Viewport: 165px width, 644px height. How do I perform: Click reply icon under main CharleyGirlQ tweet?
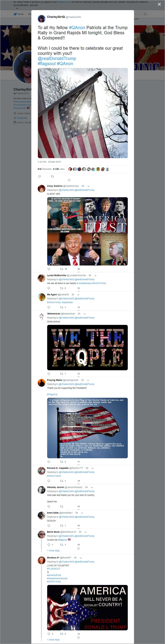tap(39, 176)
